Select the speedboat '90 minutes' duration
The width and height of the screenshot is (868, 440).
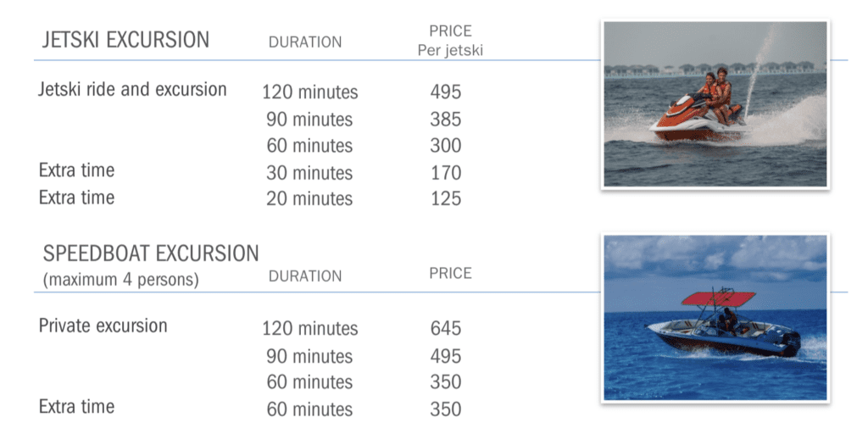(x=309, y=356)
